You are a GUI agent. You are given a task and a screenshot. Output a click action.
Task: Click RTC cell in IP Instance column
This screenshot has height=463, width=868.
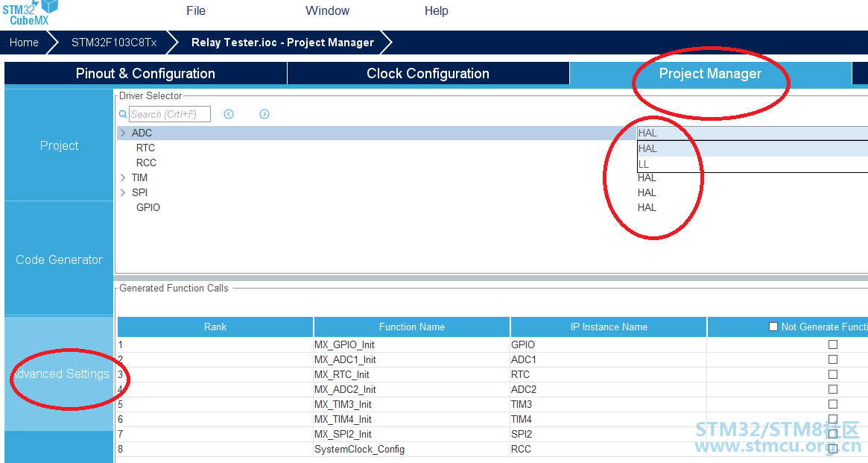point(609,374)
